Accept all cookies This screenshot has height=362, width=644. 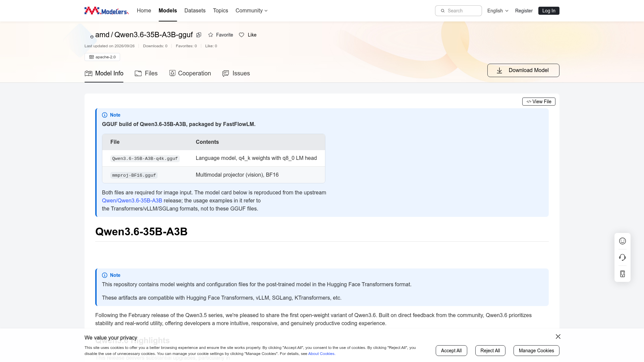[451, 351]
